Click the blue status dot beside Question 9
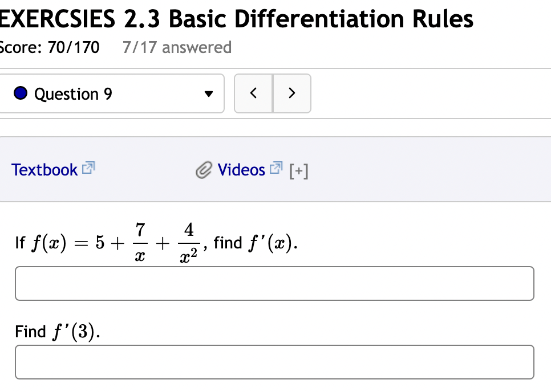551x392 pixels. [x=20, y=93]
